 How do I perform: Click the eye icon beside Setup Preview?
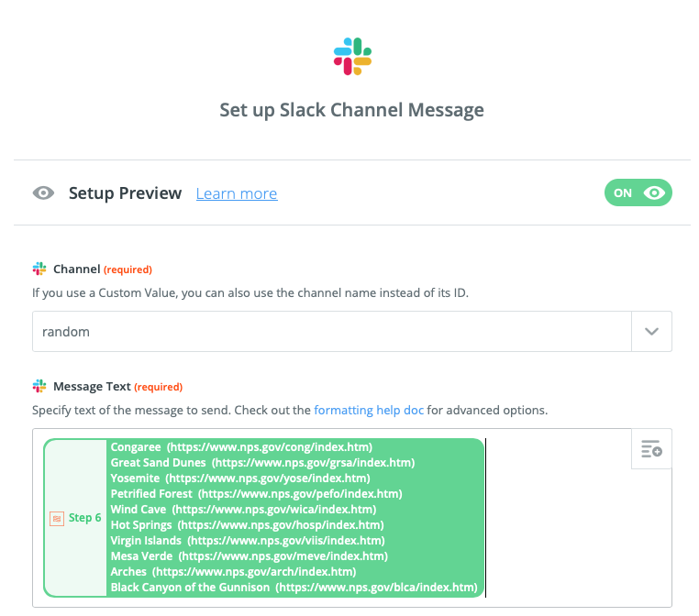pos(43,193)
